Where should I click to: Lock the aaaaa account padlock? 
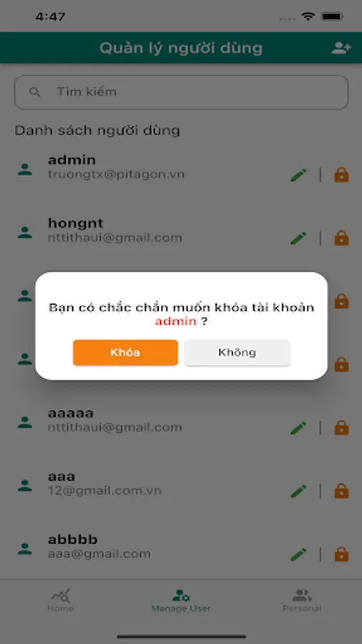tap(341, 428)
